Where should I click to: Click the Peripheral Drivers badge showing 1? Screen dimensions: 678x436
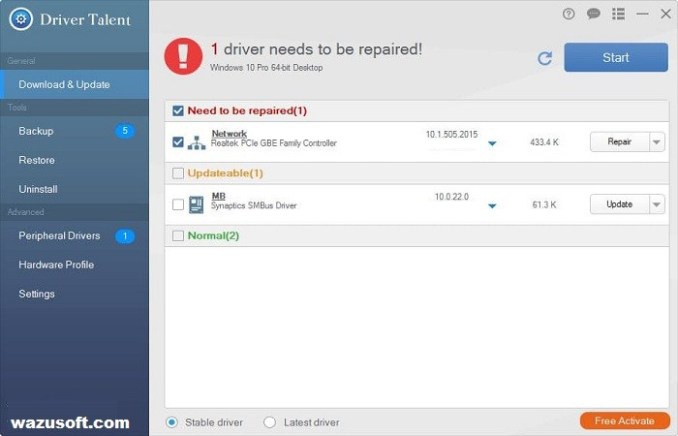(125, 236)
